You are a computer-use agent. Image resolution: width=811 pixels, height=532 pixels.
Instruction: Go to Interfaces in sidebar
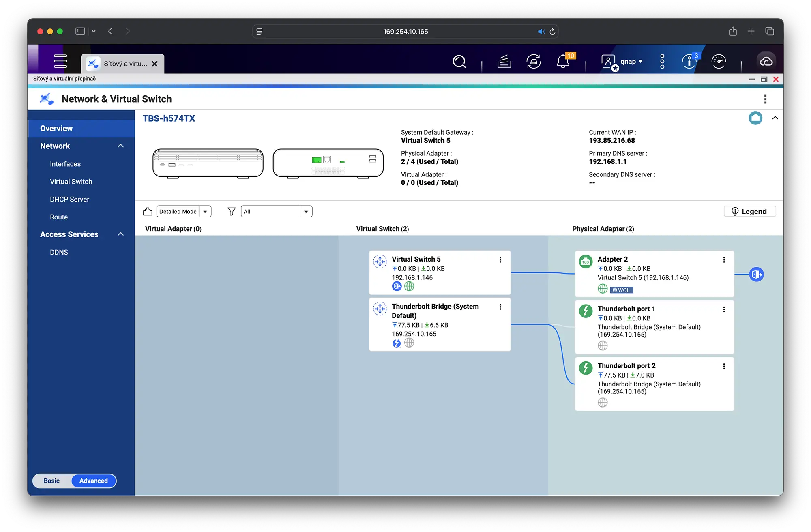point(65,164)
